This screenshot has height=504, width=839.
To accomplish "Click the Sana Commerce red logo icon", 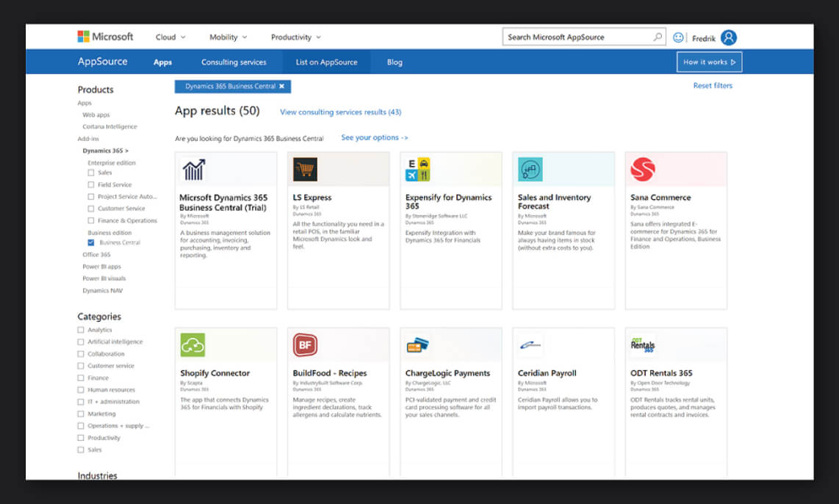I will point(642,170).
